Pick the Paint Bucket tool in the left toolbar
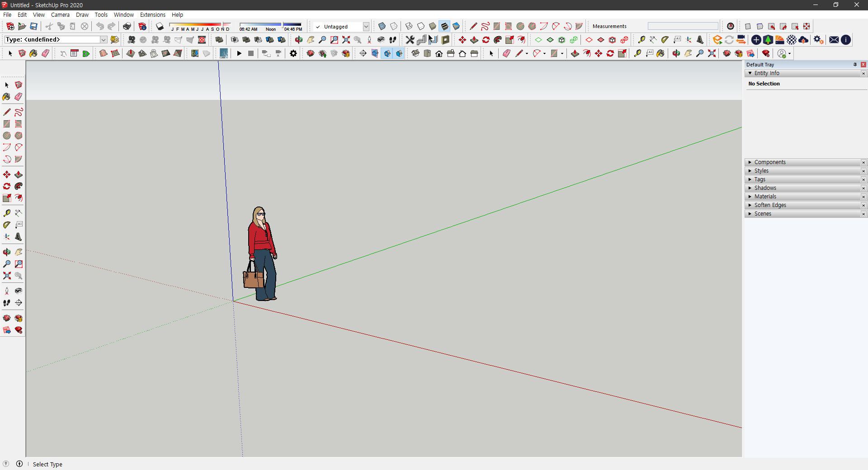This screenshot has width=868, height=470. 6,97
